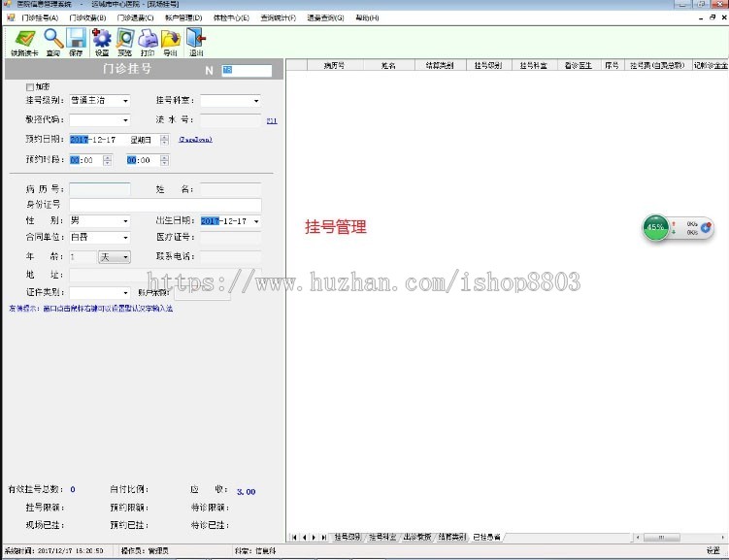The image size is (729, 560).
Task: Click the 预览 print preview icon
Action: coord(124,42)
